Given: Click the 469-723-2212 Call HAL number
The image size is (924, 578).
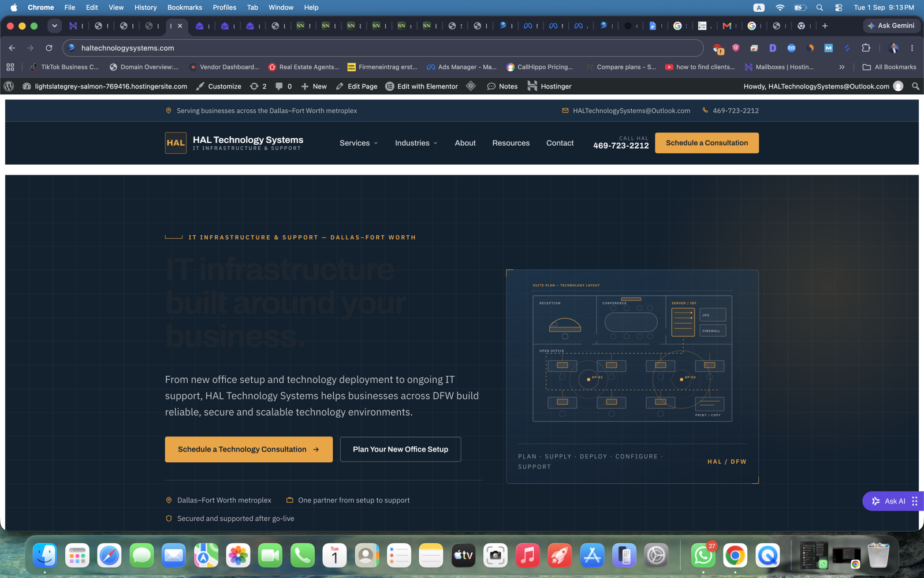Looking at the screenshot, I should point(621,146).
